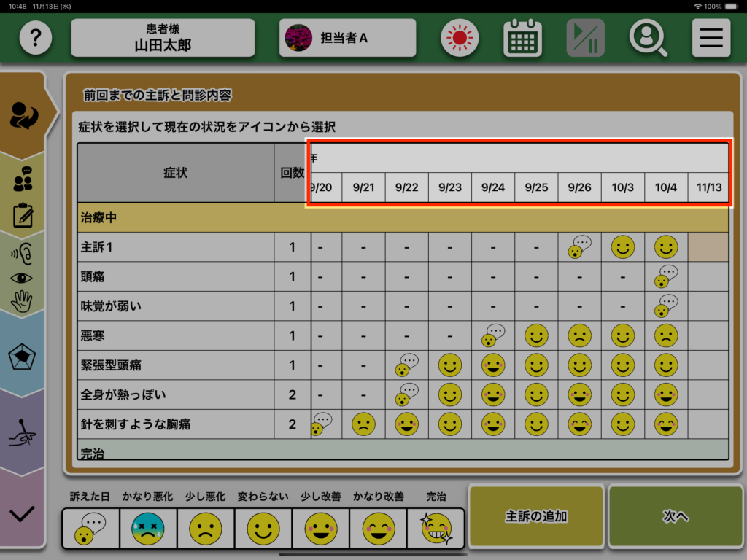Choose the 完治 sparkling face icon

(436, 528)
